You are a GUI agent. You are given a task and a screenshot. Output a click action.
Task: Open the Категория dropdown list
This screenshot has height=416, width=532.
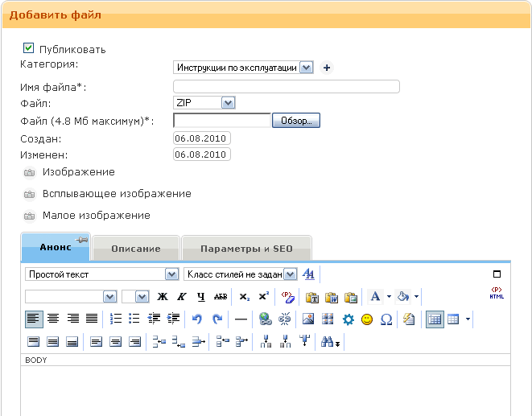[x=306, y=68]
